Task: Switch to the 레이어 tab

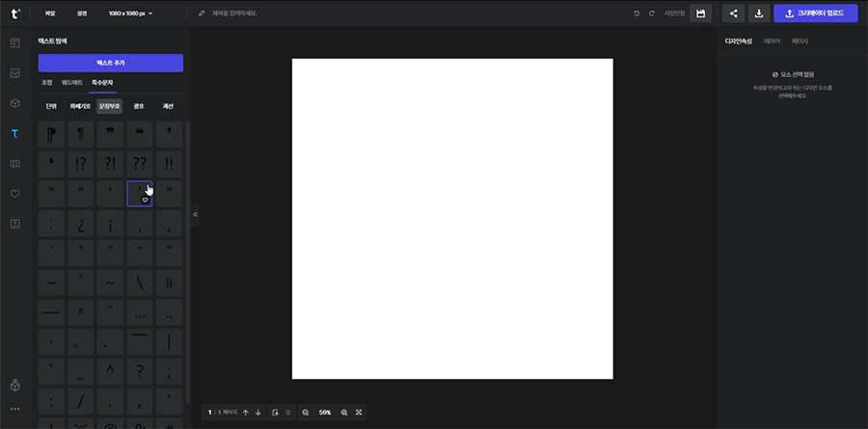Action: 772,41
